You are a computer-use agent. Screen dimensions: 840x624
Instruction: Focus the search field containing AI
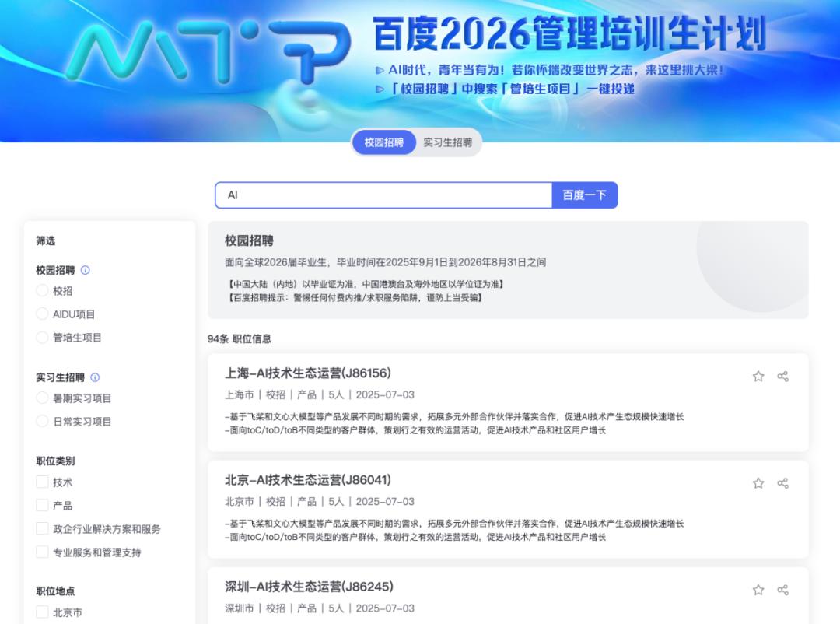[383, 195]
